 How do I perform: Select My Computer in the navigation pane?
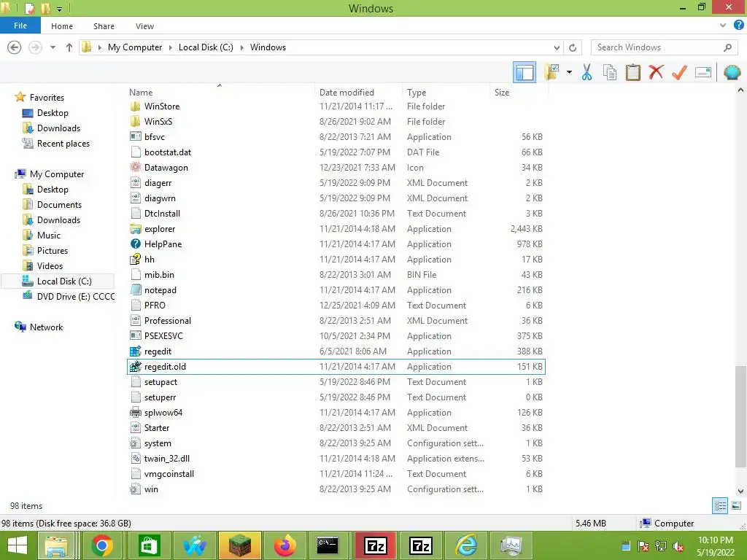pyautogui.click(x=57, y=174)
